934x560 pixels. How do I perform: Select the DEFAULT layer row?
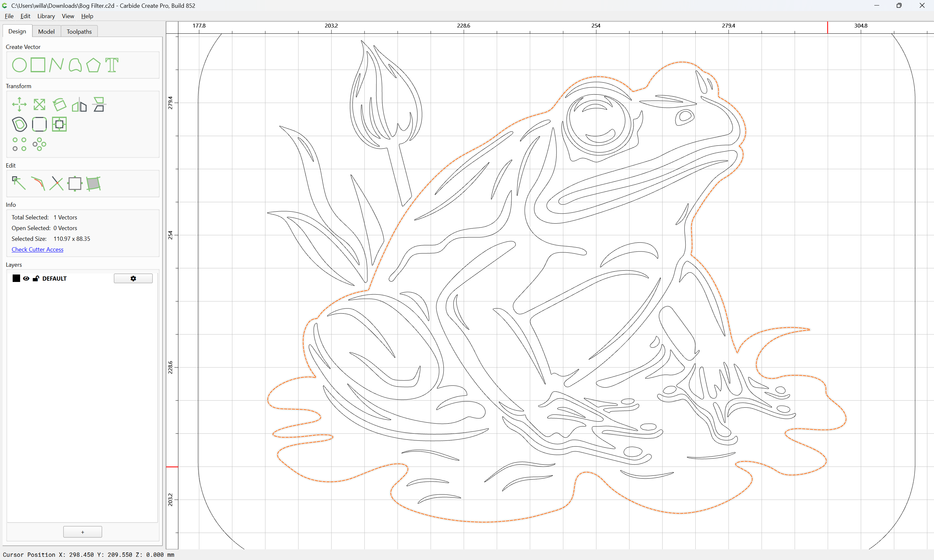pos(82,278)
